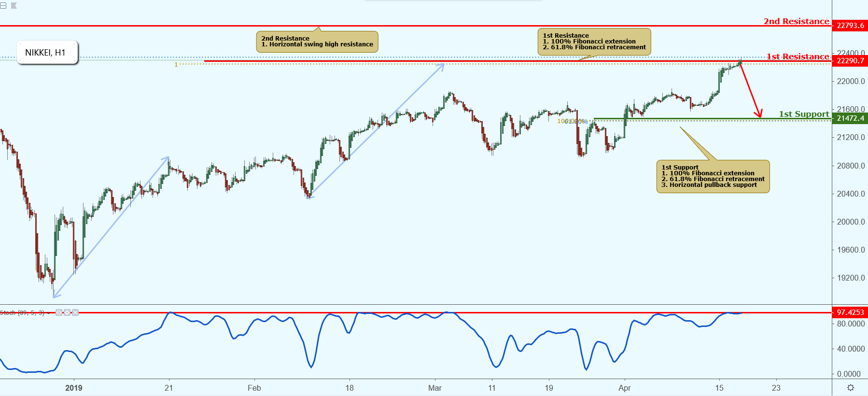Select the Stoch (89, 5, 3) indicator label
868x396 pixels.
tap(22, 313)
